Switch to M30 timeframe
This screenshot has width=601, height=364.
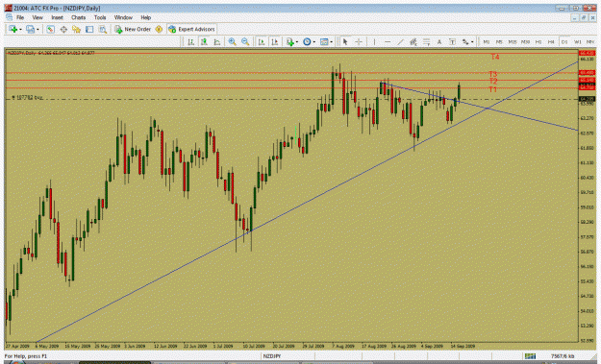(525, 41)
